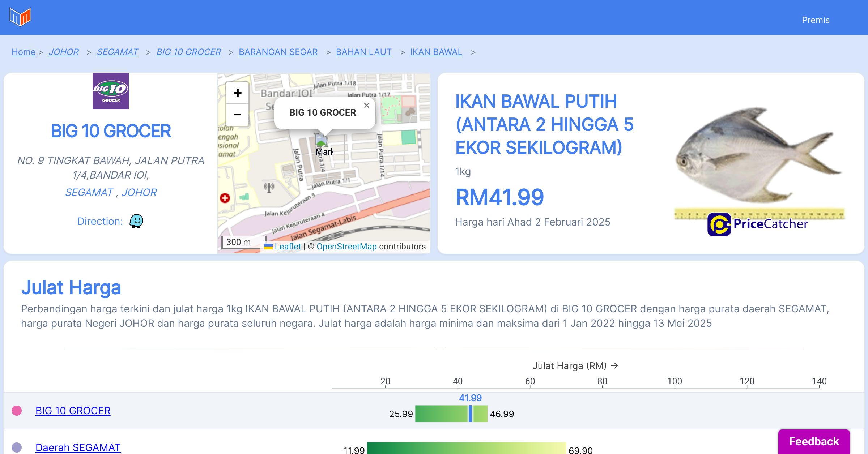Open JOHOR breadcrumb link
Screen dimensions: 868x454
64,52
